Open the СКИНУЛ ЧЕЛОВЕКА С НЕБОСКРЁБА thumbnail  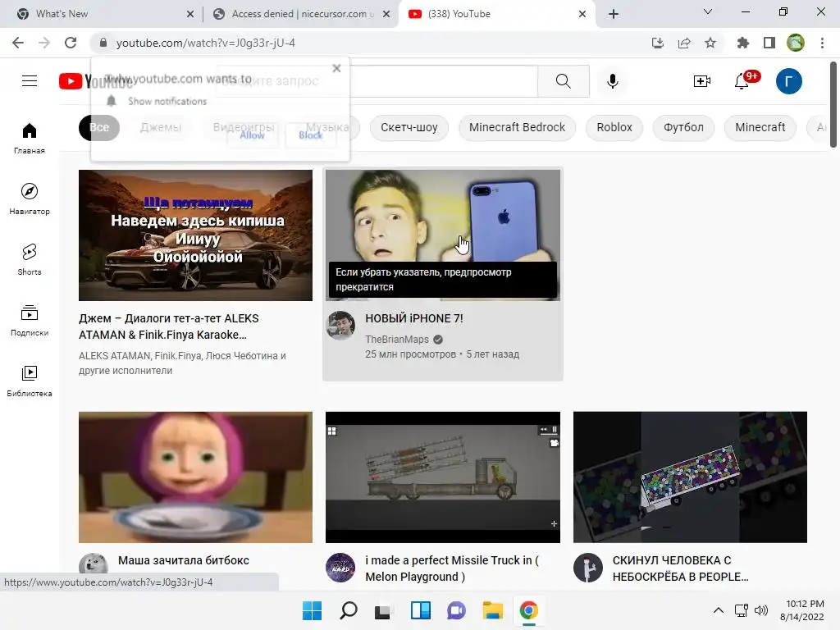690,477
